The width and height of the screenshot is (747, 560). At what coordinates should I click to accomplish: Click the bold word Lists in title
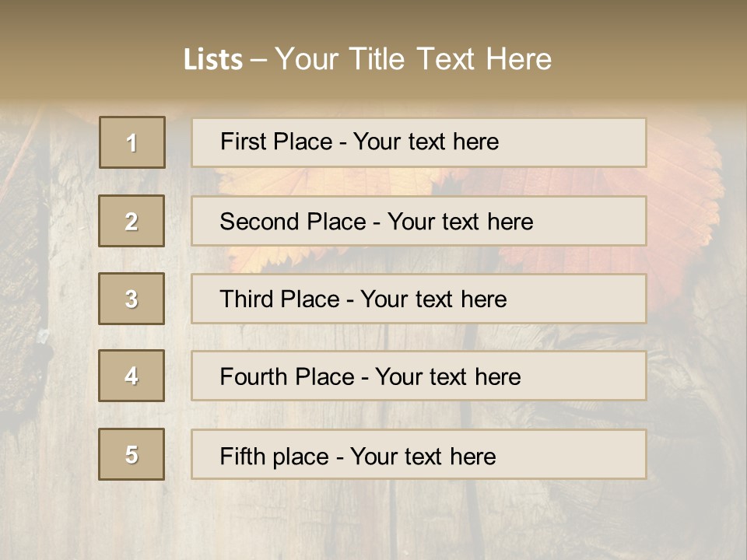212,60
